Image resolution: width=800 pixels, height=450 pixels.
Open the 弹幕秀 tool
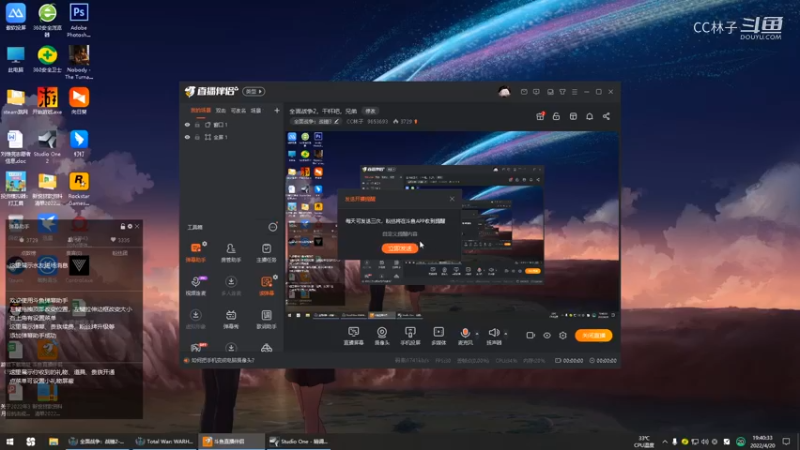coord(231,319)
